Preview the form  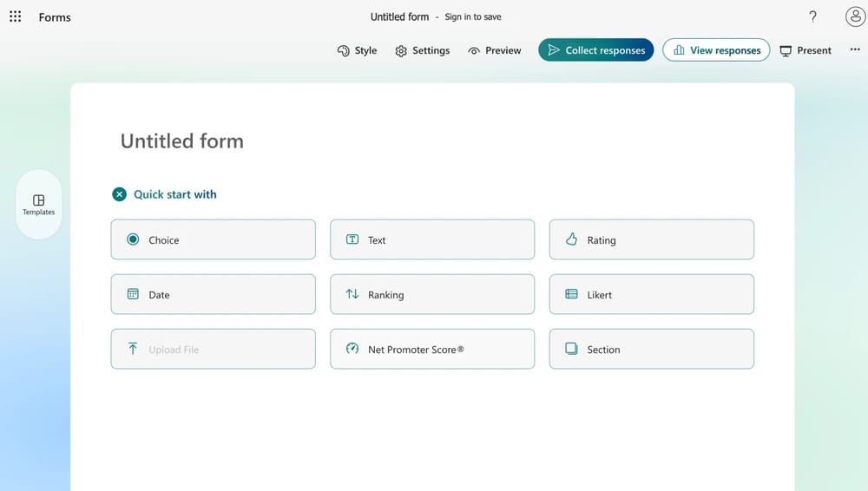pos(494,50)
